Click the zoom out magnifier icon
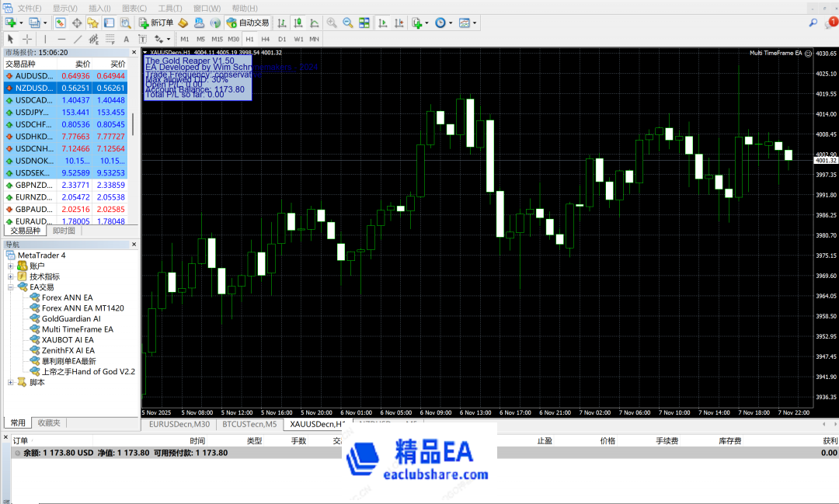839x504 pixels. [347, 23]
